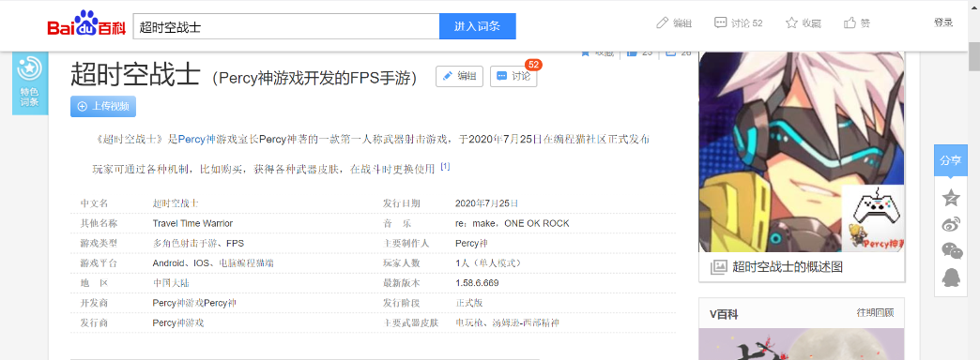The height and width of the screenshot is (360, 980).
Task: Click the version value 1.58.6.669
Action: tap(477, 283)
